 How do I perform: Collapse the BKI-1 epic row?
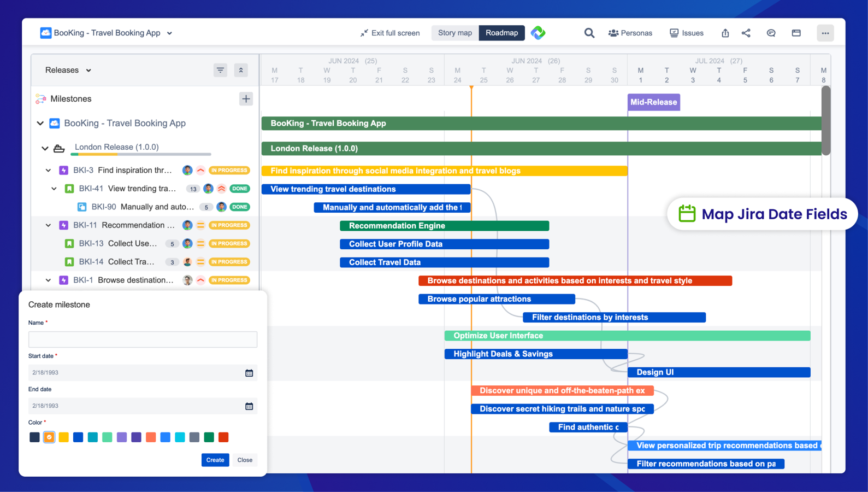point(49,280)
